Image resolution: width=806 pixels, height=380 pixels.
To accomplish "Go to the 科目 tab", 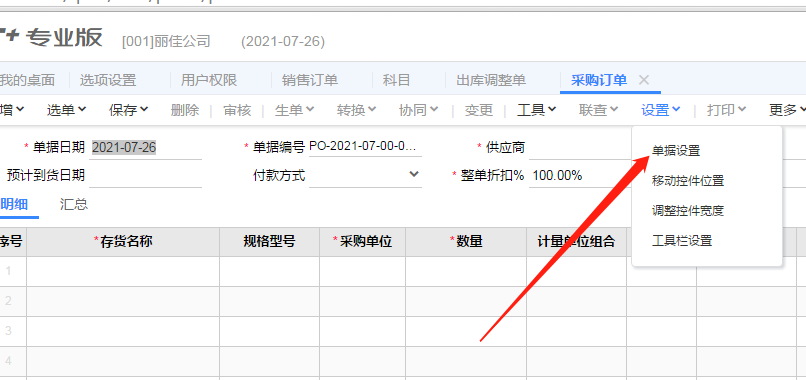I will [396, 80].
